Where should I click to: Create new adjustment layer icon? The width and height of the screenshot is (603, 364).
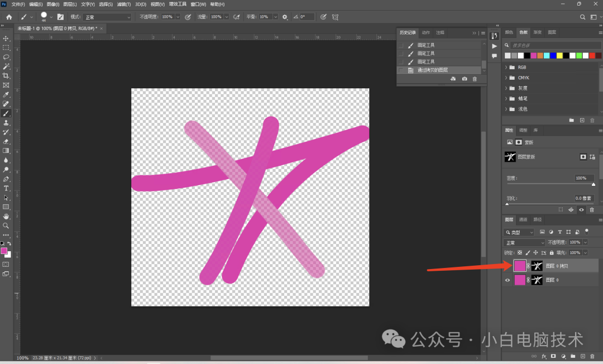(x=563, y=356)
